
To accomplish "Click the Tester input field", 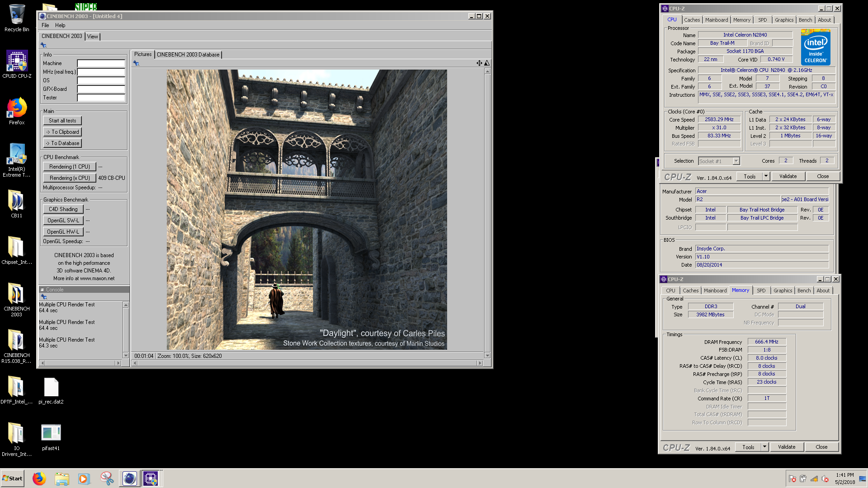I will [101, 98].
